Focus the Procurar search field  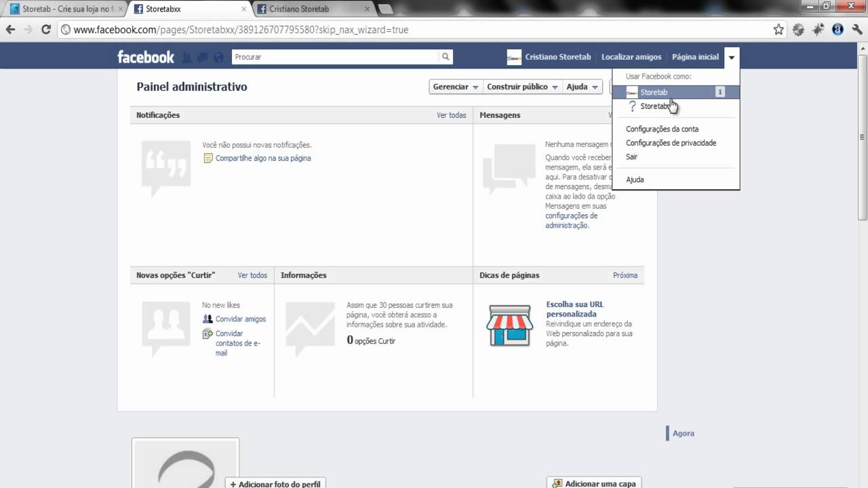[336, 57]
